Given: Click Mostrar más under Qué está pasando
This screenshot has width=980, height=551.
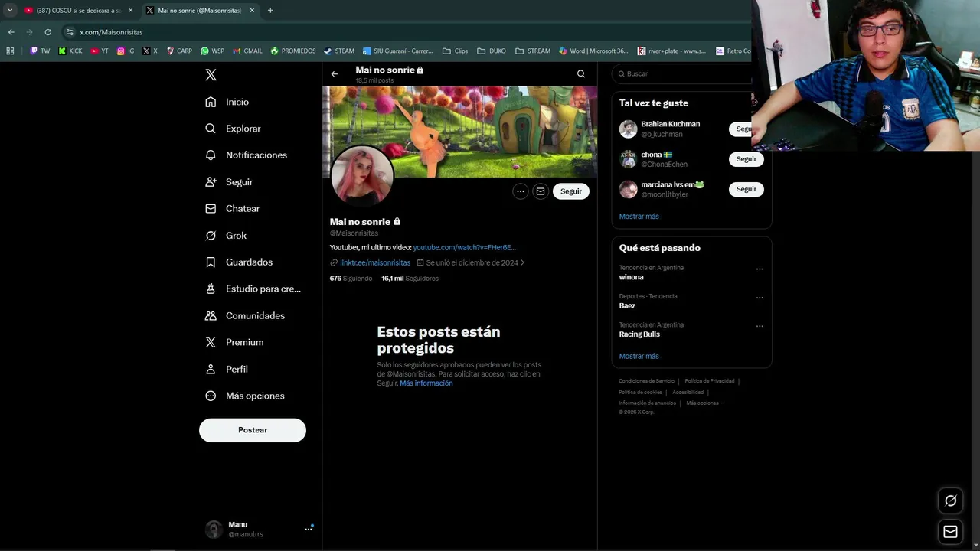Looking at the screenshot, I should 639,357.
